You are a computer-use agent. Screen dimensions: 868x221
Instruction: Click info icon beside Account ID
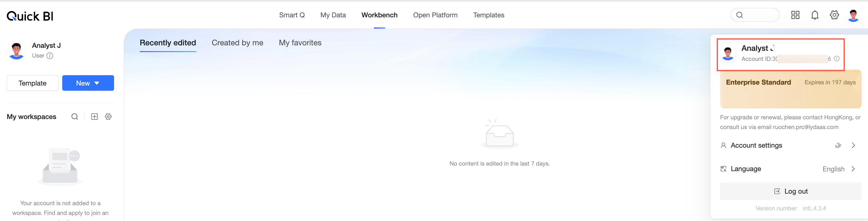pyautogui.click(x=836, y=59)
